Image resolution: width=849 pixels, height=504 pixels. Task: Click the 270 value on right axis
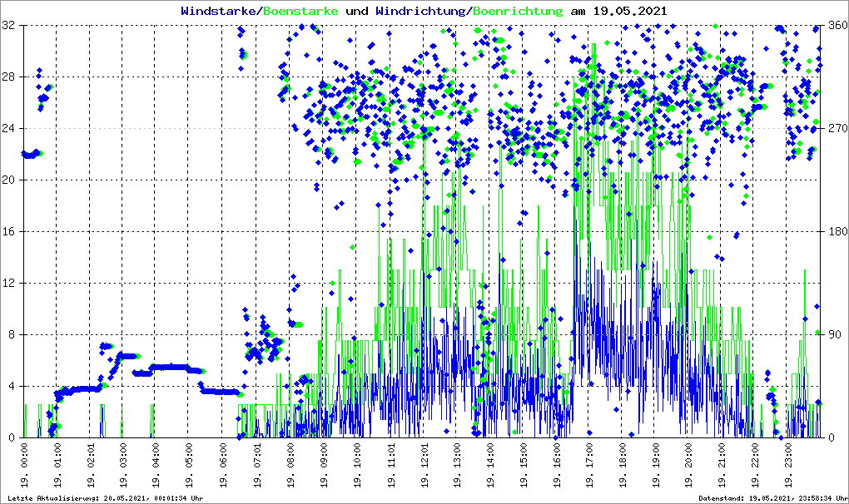pyautogui.click(x=835, y=129)
